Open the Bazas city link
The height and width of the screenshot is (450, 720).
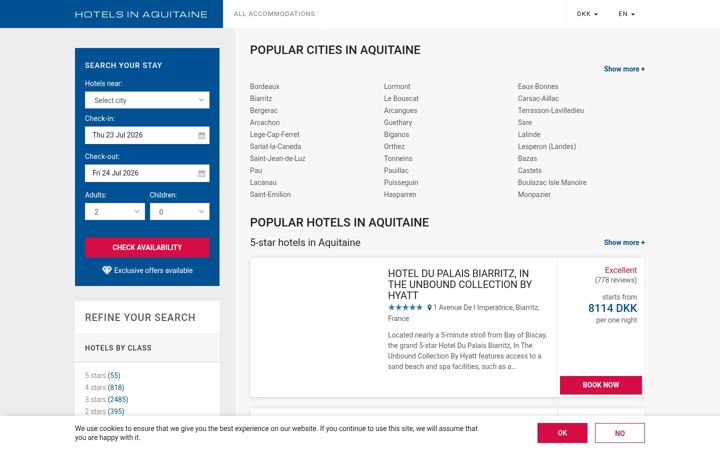coord(527,158)
